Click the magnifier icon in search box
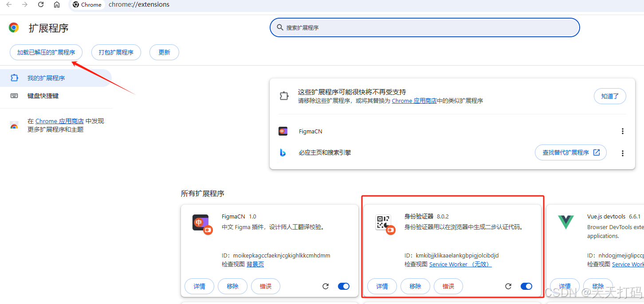Viewport: 644px width, 304px height. tap(280, 27)
